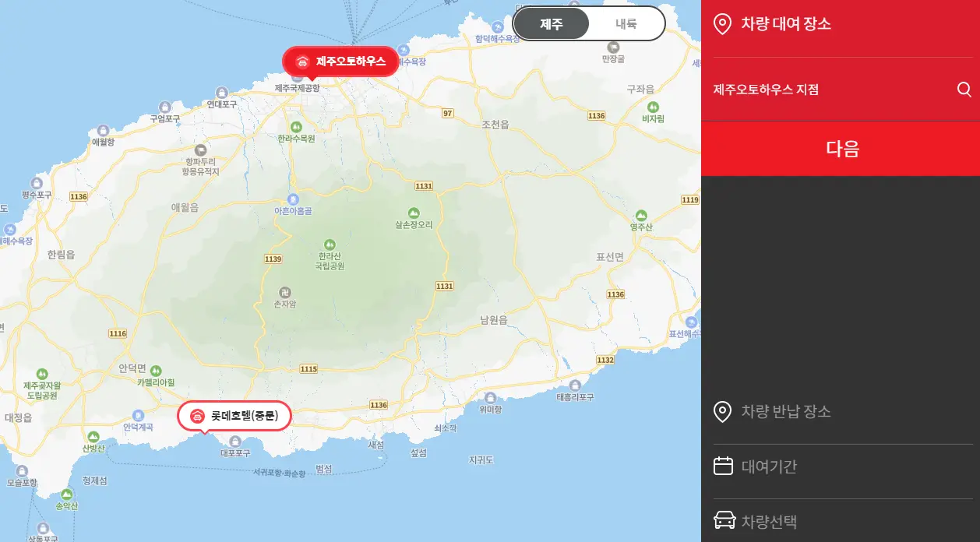
Task: Switch the region toggle to 내륙
Action: click(626, 23)
